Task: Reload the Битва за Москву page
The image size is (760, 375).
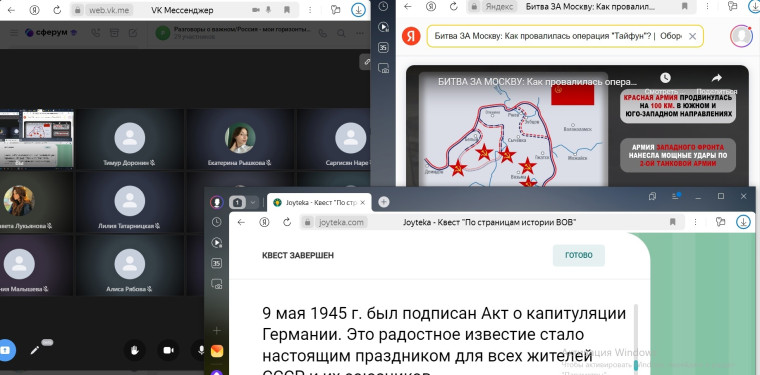Action: point(454,6)
